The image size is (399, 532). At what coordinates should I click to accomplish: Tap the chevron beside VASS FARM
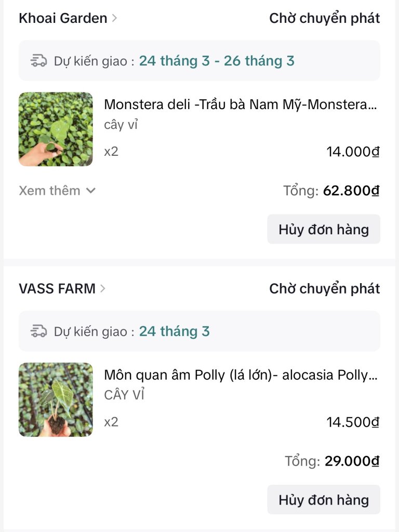[x=103, y=289]
